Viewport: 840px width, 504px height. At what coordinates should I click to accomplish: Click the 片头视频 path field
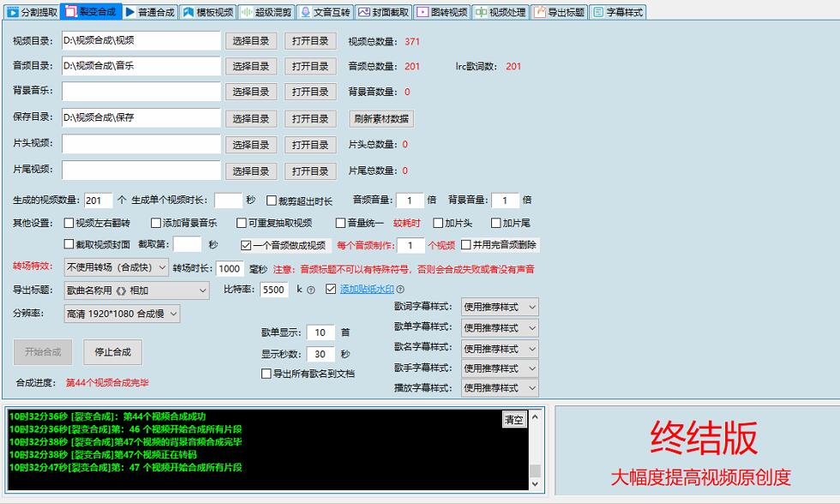pos(141,143)
